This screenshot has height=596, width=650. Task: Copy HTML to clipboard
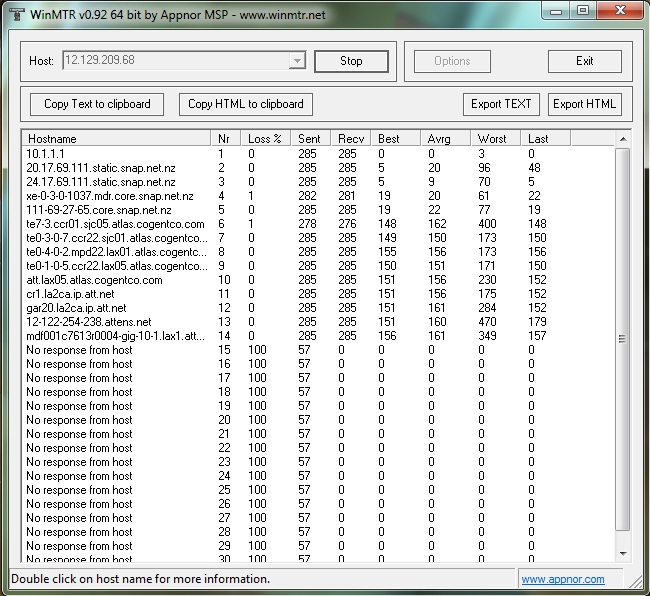(246, 104)
